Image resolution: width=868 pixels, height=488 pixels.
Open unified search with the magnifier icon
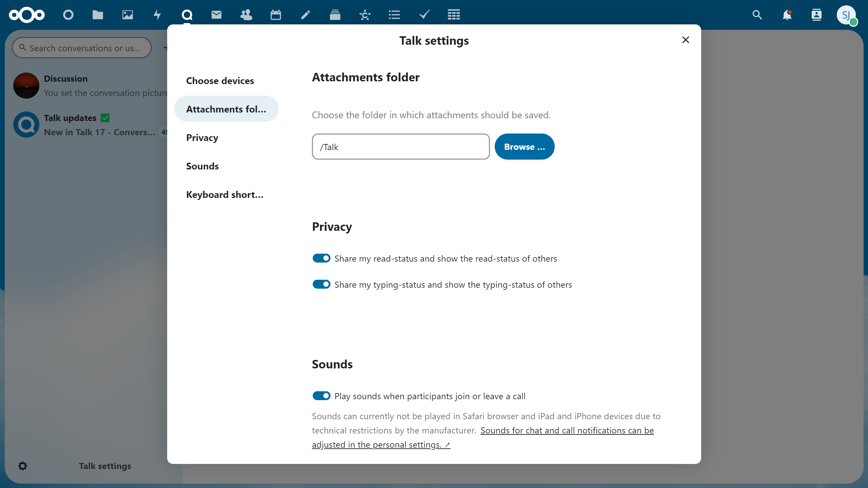(757, 15)
